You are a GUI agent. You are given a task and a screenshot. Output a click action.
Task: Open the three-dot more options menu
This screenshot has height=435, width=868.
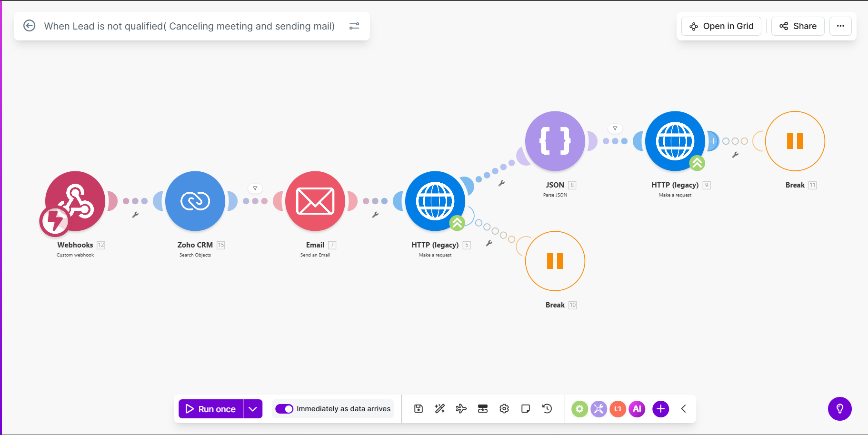[x=840, y=26]
